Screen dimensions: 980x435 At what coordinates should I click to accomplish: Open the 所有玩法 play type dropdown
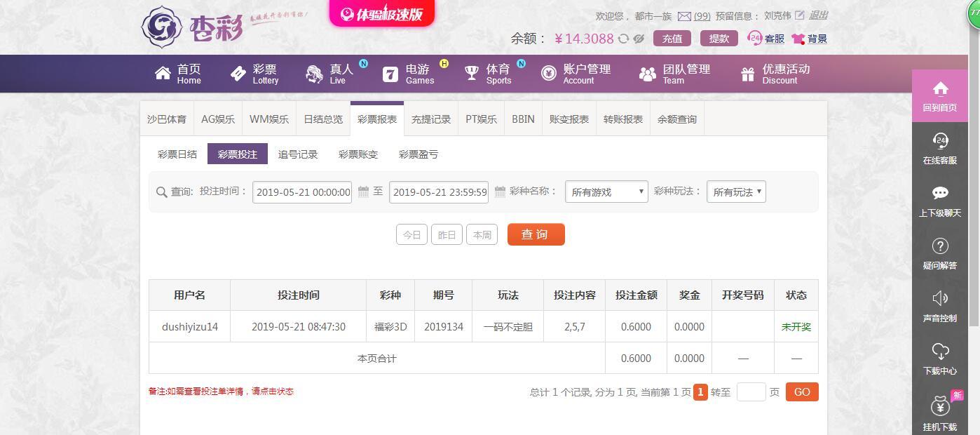[x=735, y=191]
